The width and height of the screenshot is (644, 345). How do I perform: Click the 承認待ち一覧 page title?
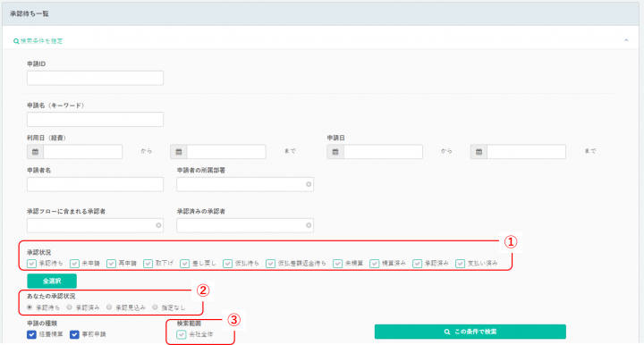(30, 14)
